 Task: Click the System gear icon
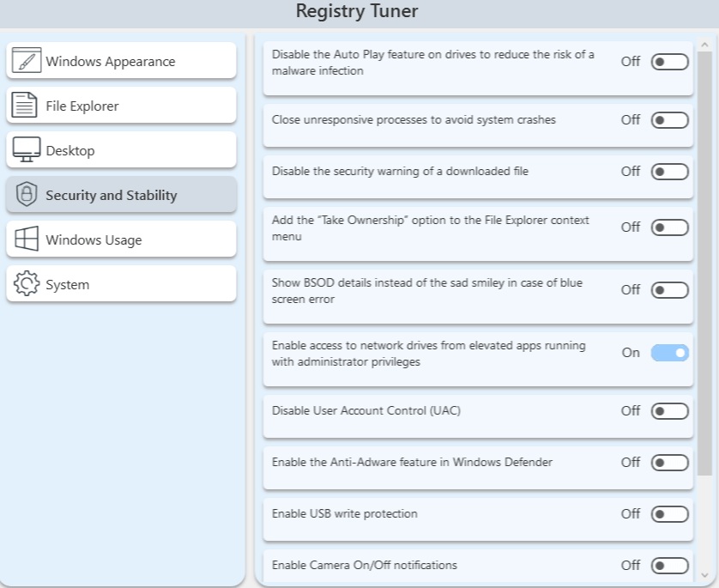pos(27,284)
